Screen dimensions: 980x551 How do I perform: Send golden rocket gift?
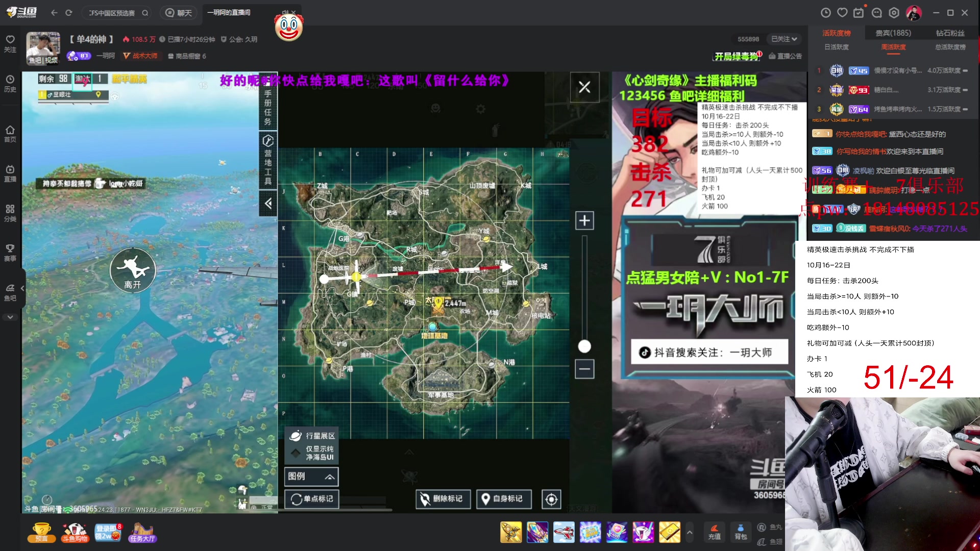click(511, 532)
